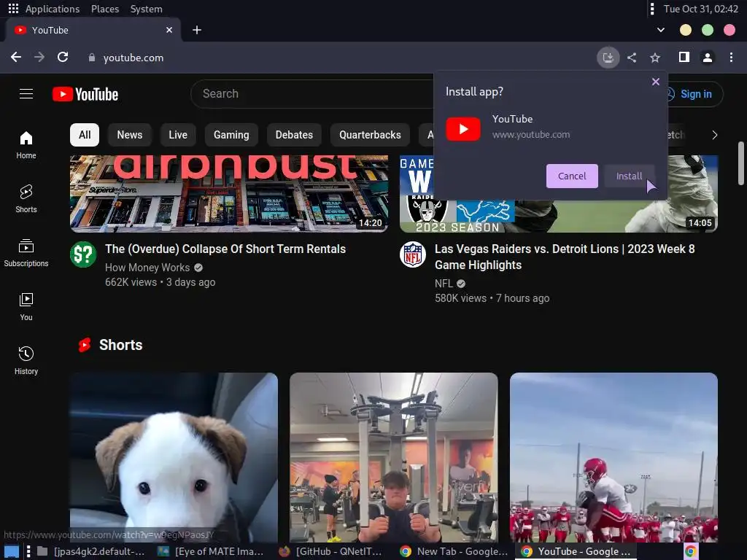Image resolution: width=747 pixels, height=560 pixels.
Task: Open Chrome three-dot menu
Action: point(731,58)
